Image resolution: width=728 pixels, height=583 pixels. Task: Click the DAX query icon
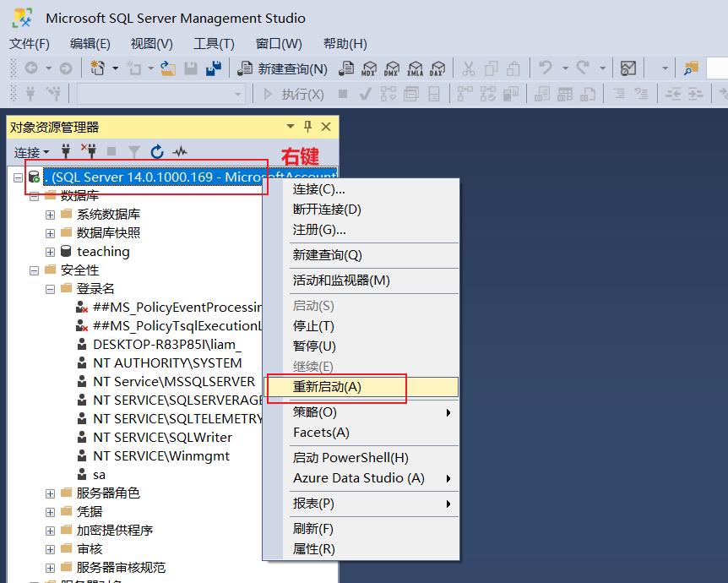click(x=437, y=68)
